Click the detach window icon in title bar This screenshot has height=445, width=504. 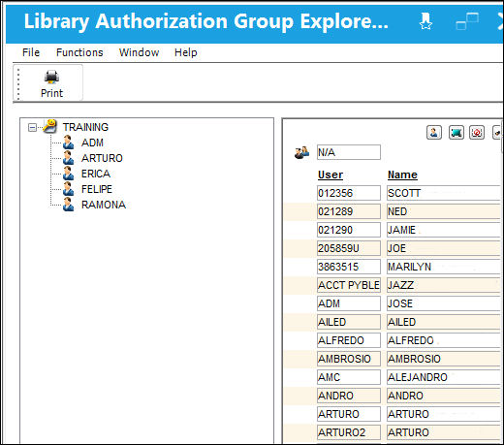(x=467, y=21)
